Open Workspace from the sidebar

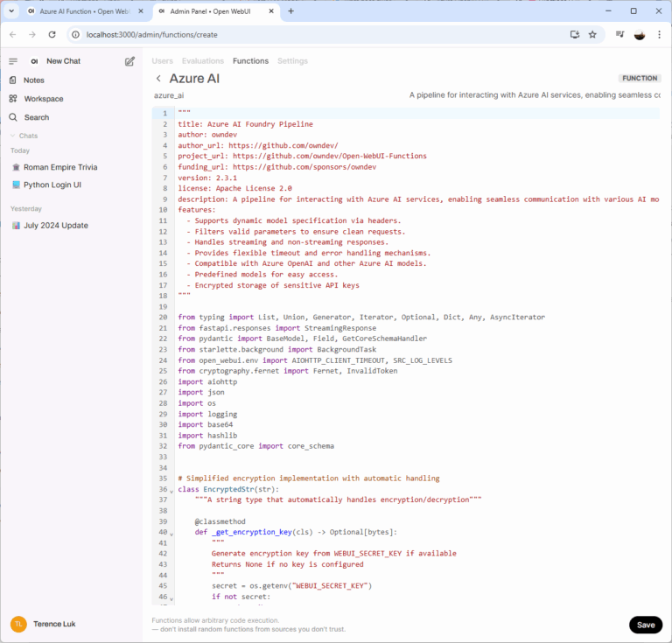coord(43,99)
